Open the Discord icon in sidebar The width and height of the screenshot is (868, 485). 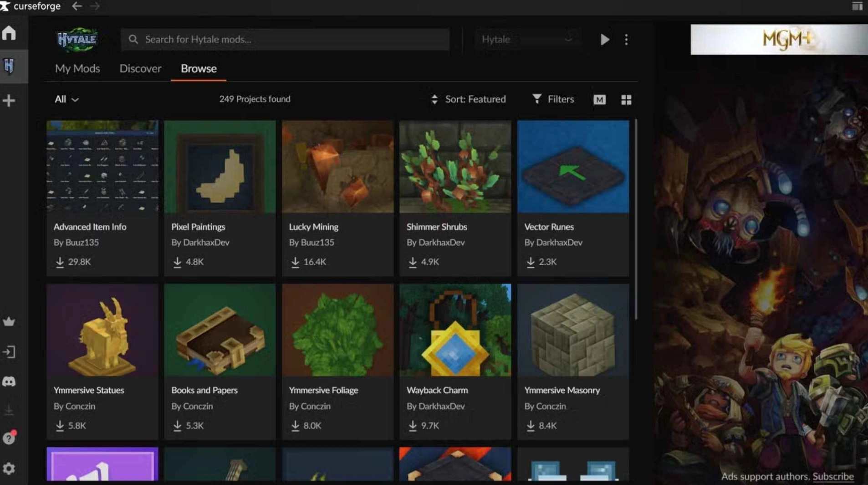[9, 382]
